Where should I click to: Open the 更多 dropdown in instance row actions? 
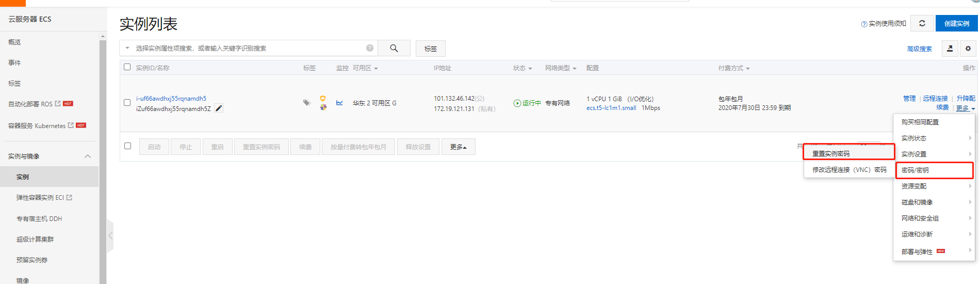(x=966, y=108)
